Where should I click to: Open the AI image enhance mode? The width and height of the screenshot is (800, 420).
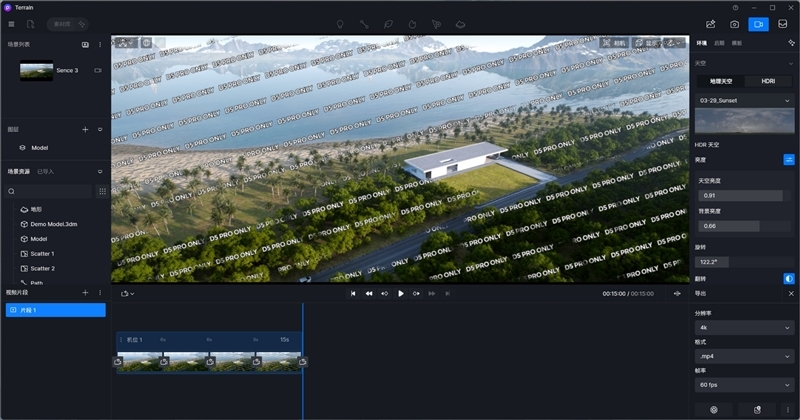pyautogui.click(x=710, y=24)
